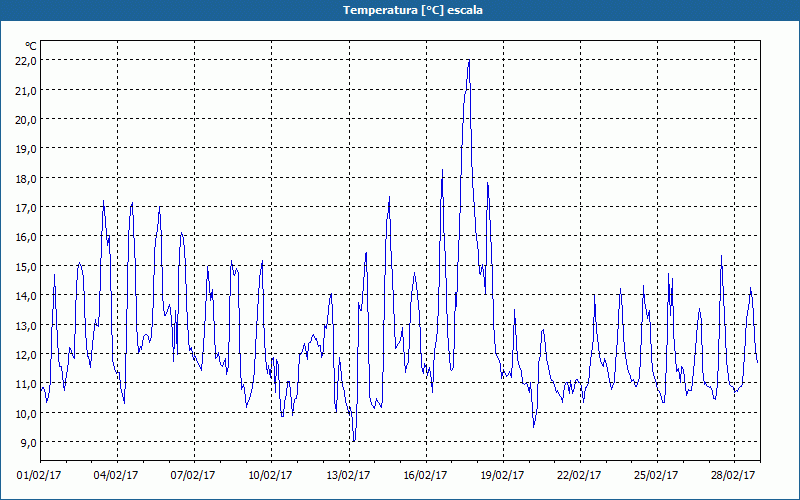This screenshot has width=800, height=500.
Task: Click the 20,0 y-axis value
Action: coord(26,119)
